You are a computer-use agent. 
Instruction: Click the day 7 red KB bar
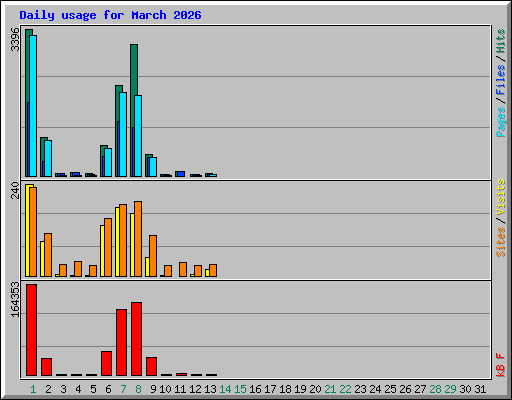point(121,343)
